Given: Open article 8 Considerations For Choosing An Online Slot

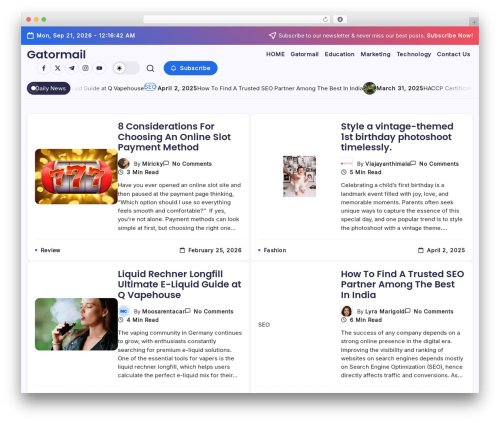Looking at the screenshot, I should coord(174,137).
